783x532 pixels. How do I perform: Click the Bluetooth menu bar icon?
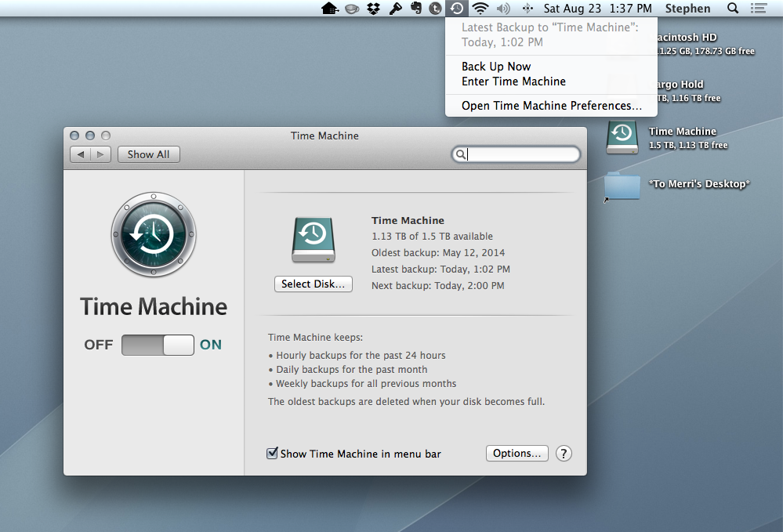tap(527, 8)
